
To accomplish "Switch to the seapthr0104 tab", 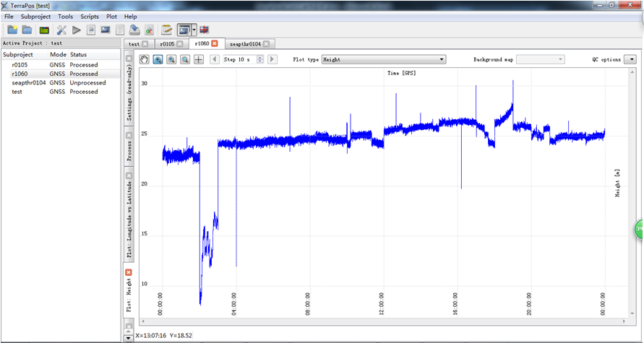I will (246, 44).
